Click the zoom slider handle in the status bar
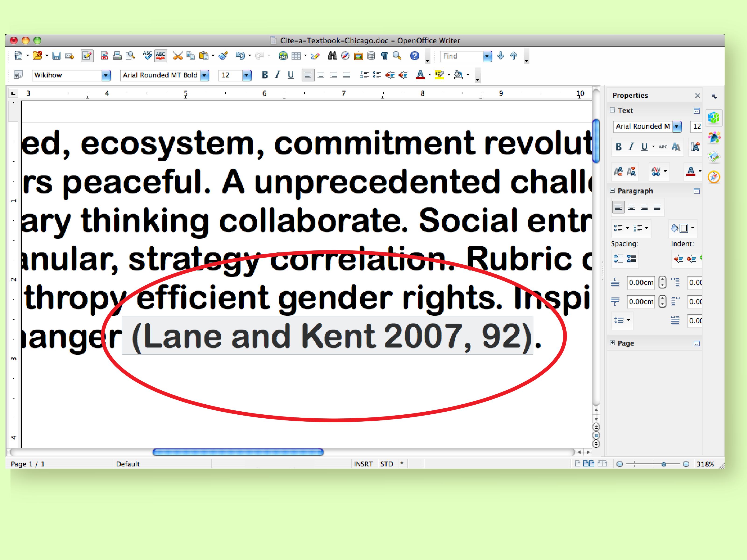The image size is (747, 560). pyautogui.click(x=664, y=464)
